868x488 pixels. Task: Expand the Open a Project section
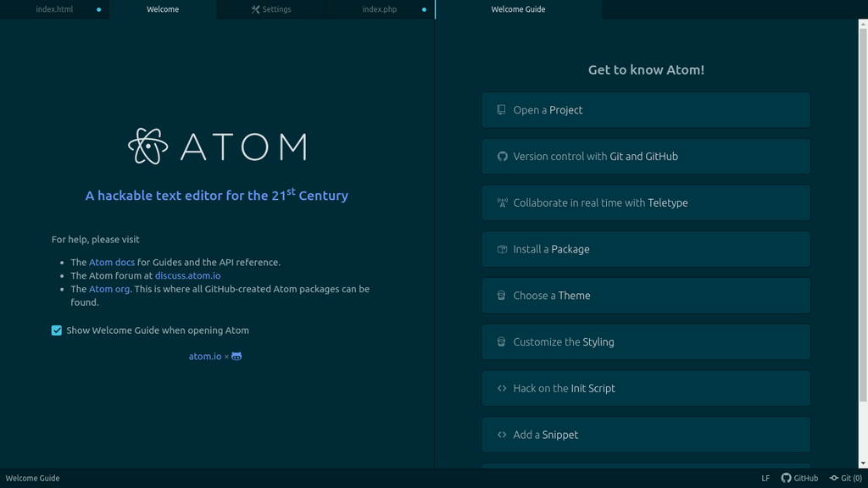[646, 110]
